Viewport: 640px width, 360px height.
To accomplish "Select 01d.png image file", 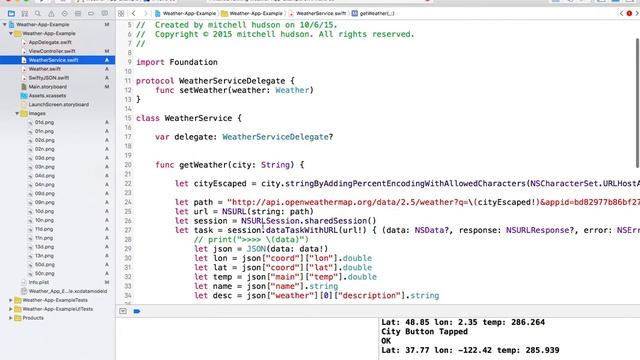I will click(44, 122).
